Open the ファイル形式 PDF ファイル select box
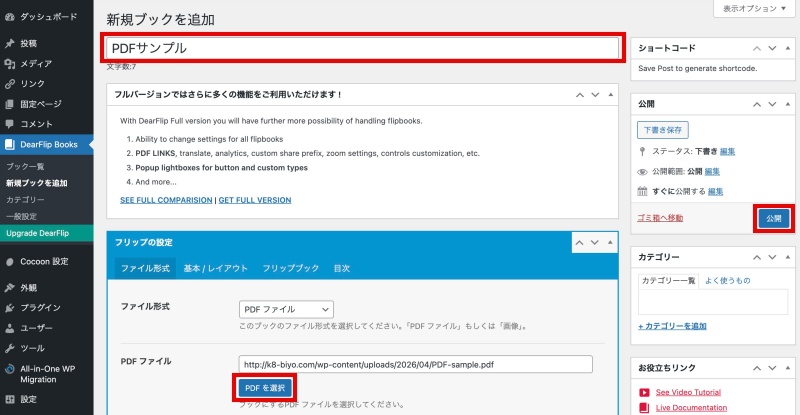 click(x=285, y=309)
